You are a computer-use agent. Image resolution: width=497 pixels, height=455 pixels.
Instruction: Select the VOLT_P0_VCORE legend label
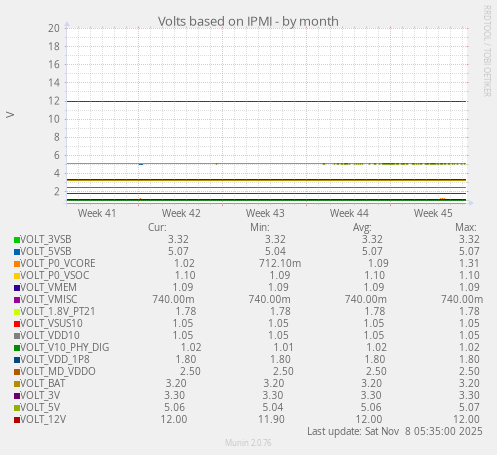(x=58, y=264)
